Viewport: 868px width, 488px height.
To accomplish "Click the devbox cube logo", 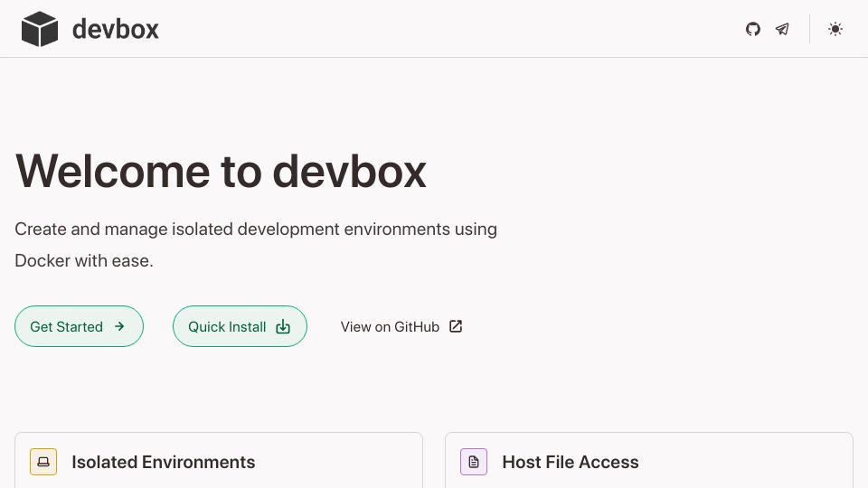I will (x=39, y=29).
